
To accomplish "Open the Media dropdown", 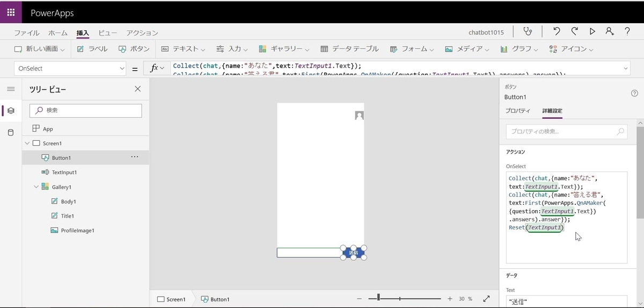I will point(467,49).
